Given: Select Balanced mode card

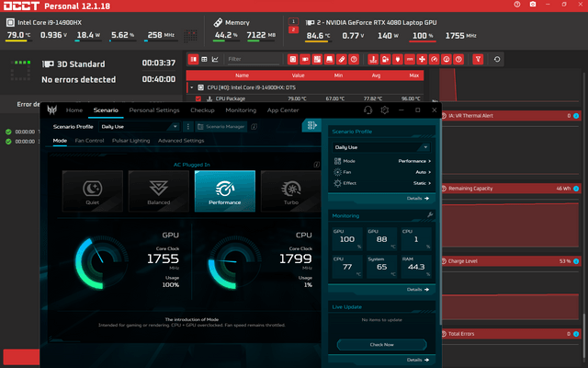Looking at the screenshot, I should pos(159,191).
